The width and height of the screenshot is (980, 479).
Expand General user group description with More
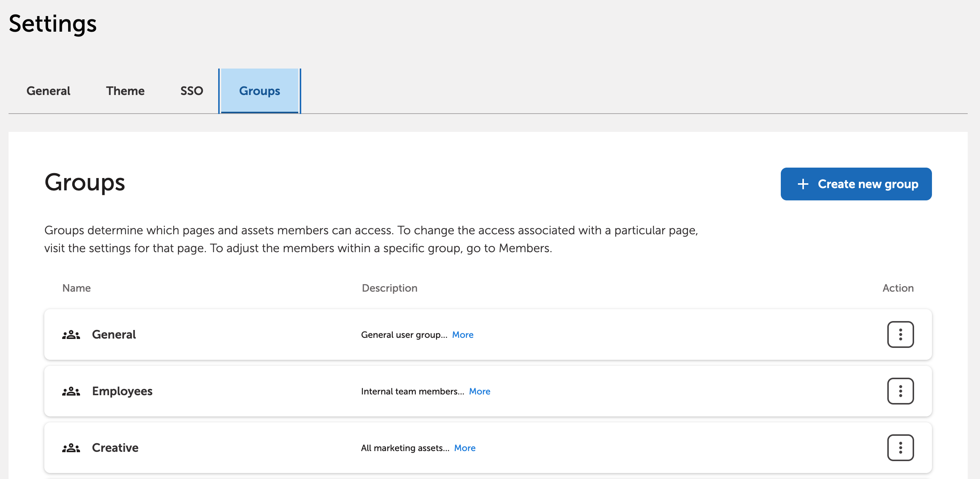click(462, 335)
